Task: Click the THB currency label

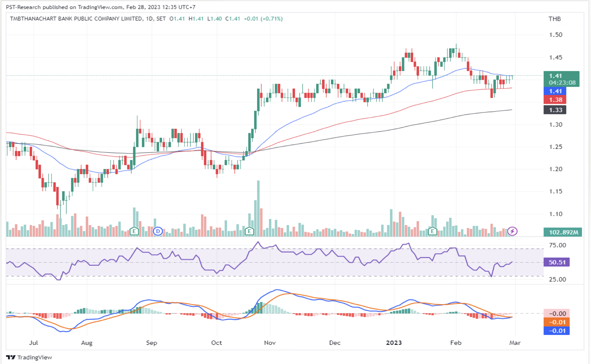Action: coord(555,19)
